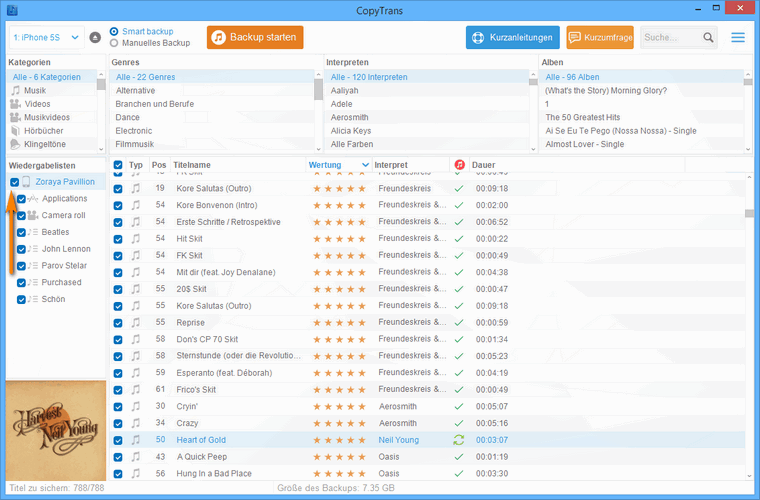Click the Genres list scroll-up arrow
Image resolution: width=760 pixels, height=500 pixels.
pyautogui.click(x=318, y=75)
